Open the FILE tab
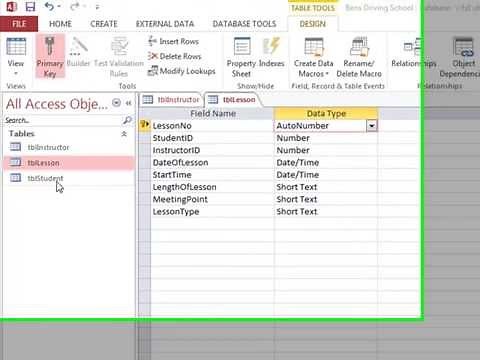This screenshot has height=360, width=480. click(19, 24)
